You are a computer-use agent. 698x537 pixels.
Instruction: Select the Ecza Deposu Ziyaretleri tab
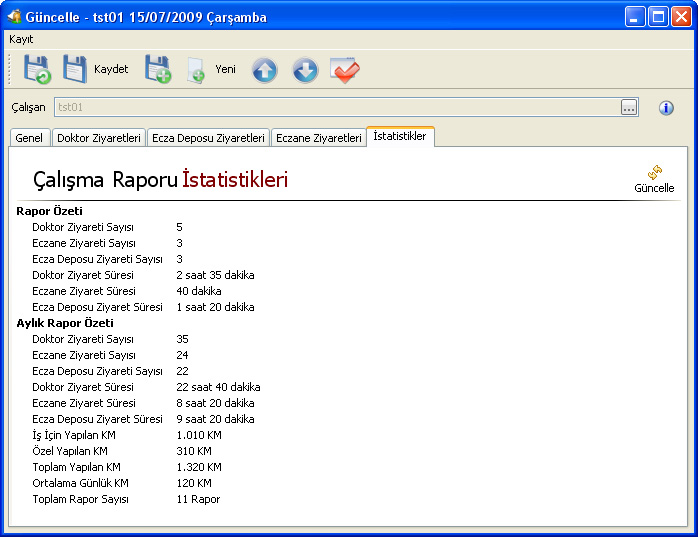pyautogui.click(x=208, y=138)
